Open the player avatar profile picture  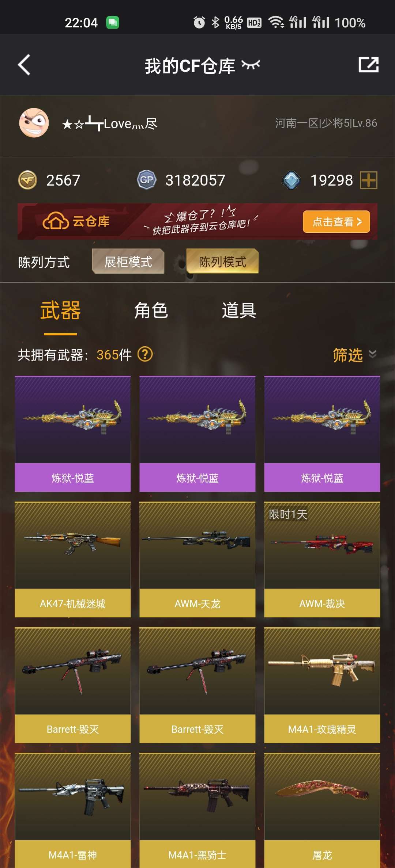[x=34, y=123]
